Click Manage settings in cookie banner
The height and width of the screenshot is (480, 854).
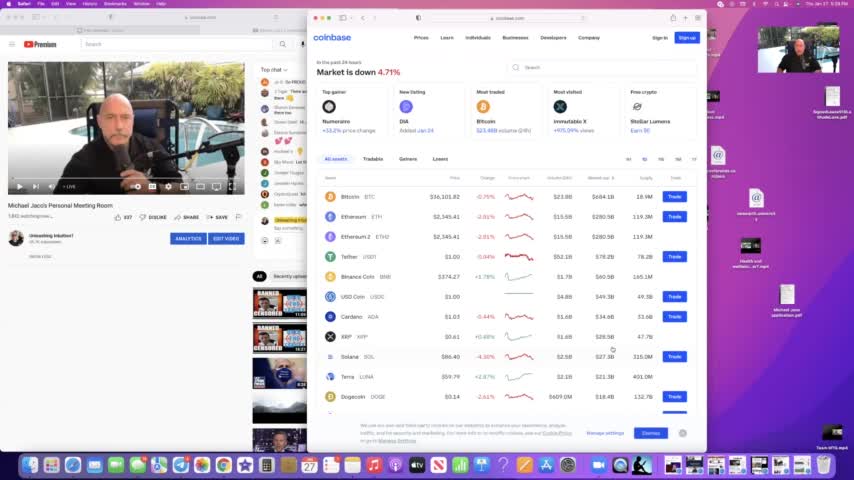click(x=605, y=433)
